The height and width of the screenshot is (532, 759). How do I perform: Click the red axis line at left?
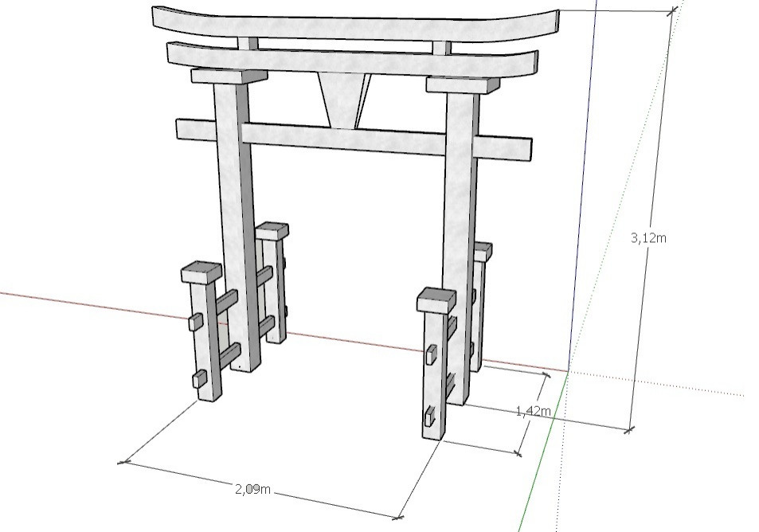click(80, 304)
